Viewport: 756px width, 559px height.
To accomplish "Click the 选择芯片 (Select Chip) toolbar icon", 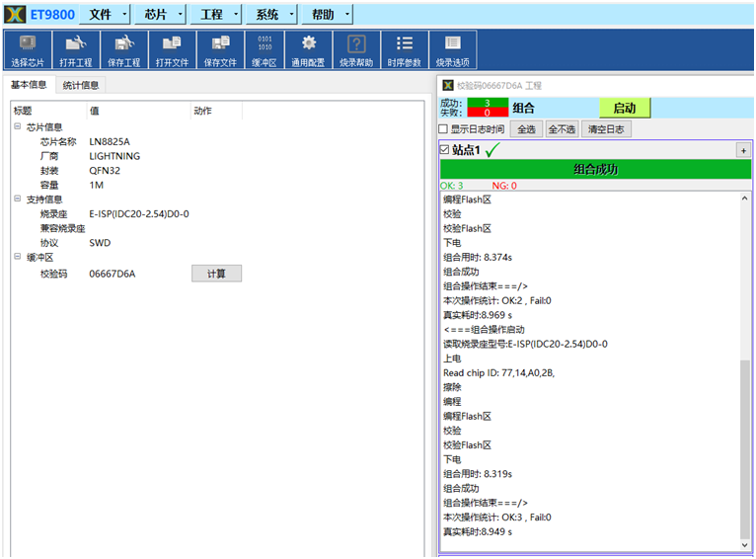I will click(28, 49).
